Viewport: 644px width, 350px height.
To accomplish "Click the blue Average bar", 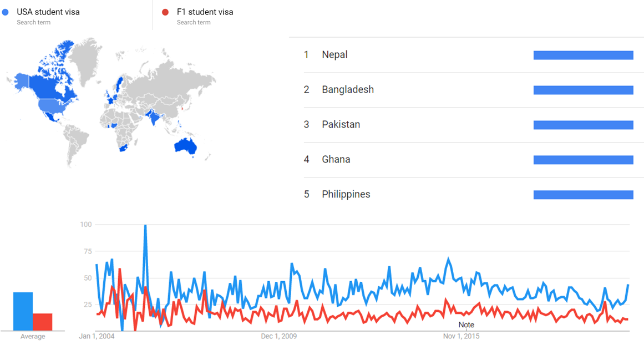I will [23, 311].
